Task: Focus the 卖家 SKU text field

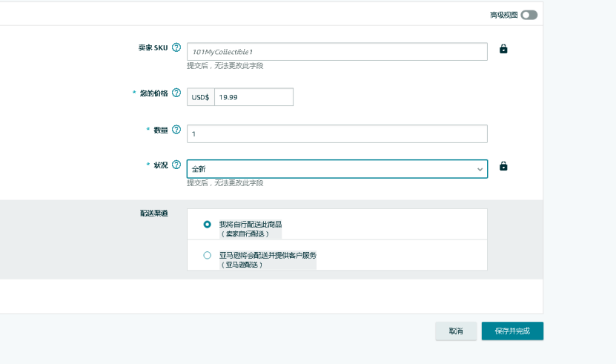Action: coord(337,51)
